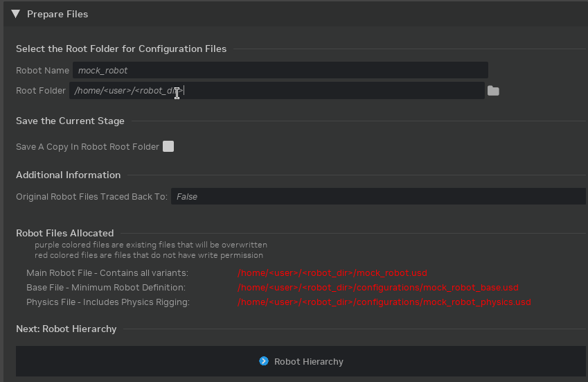Click the Robot Name input field
The height and width of the screenshot is (382, 588).
pos(280,70)
